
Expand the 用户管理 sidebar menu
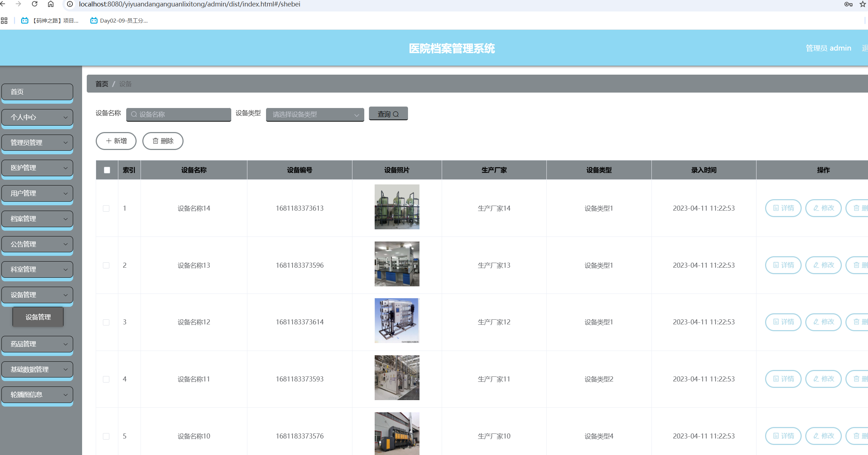(x=37, y=193)
